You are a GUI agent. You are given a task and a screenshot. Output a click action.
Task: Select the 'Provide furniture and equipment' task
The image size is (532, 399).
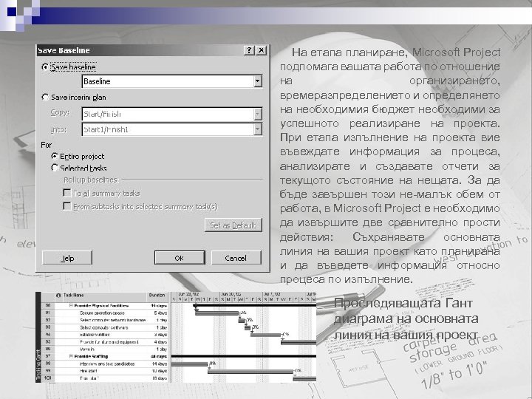(x=109, y=342)
